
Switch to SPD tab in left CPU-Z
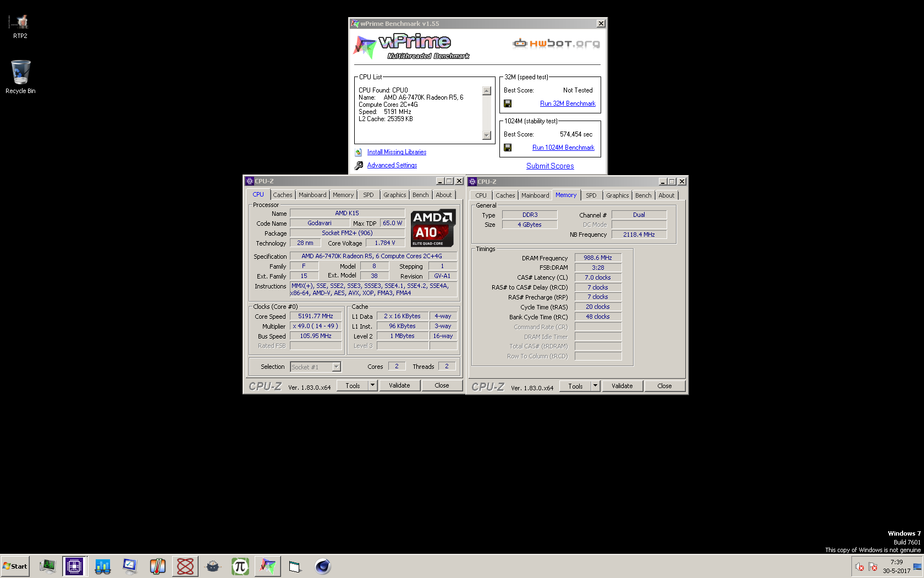tap(369, 195)
